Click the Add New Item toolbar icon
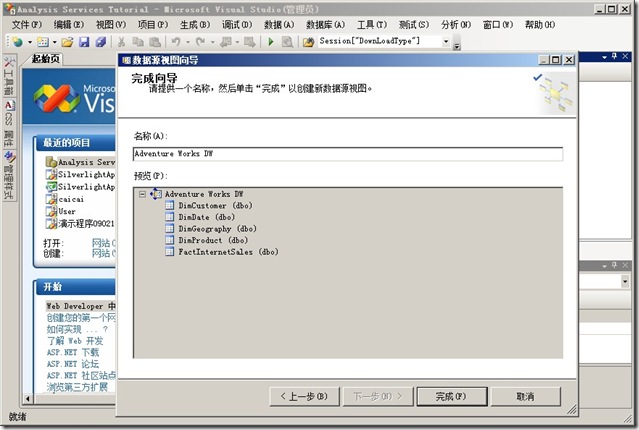The image size is (639, 430). (x=42, y=42)
